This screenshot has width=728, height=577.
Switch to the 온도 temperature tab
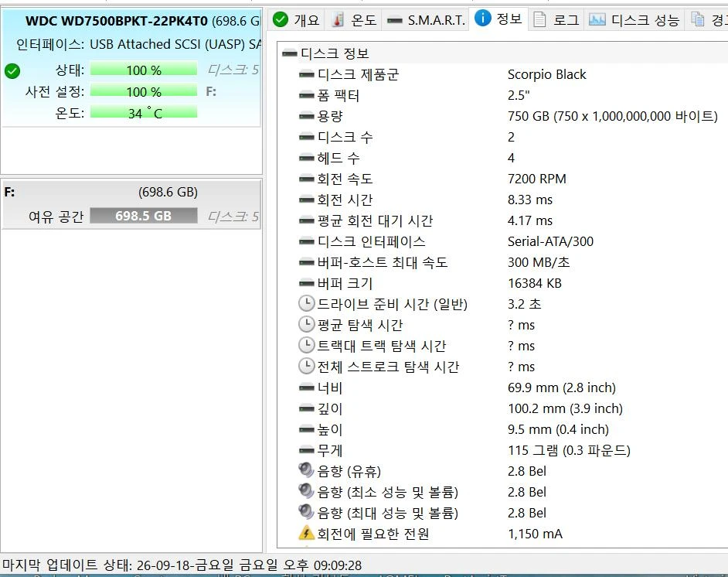[x=354, y=20]
